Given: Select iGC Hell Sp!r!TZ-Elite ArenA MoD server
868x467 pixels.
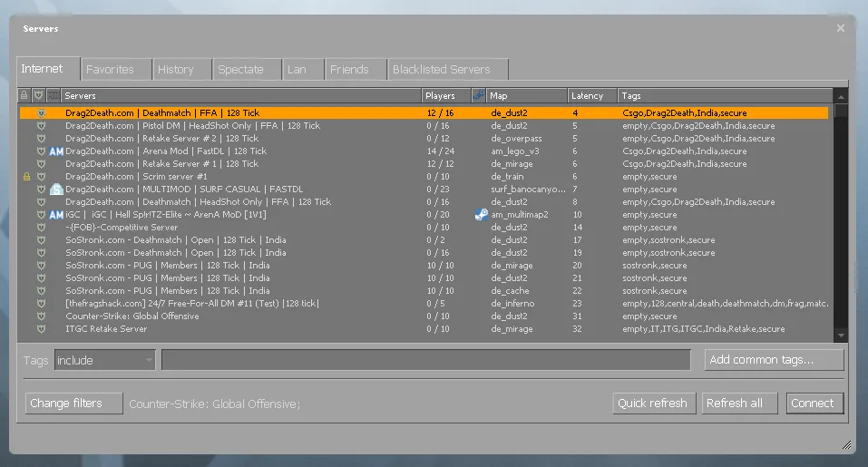Looking at the screenshot, I should 424,215.
